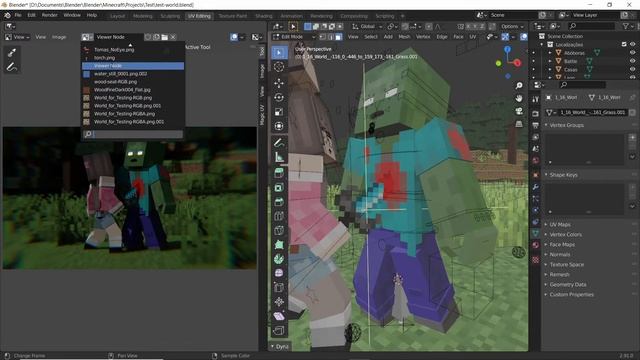
Task: Enable face select mode
Action: (x=338, y=37)
